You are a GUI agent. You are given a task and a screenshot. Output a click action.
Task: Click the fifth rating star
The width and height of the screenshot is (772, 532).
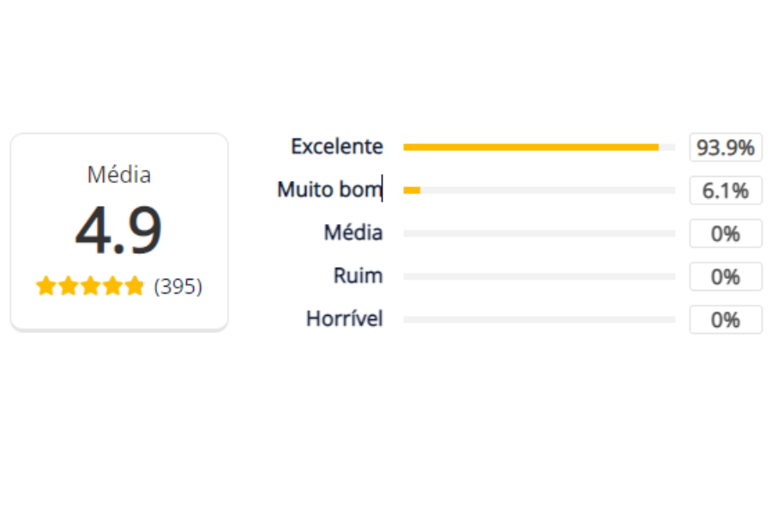click(x=135, y=287)
